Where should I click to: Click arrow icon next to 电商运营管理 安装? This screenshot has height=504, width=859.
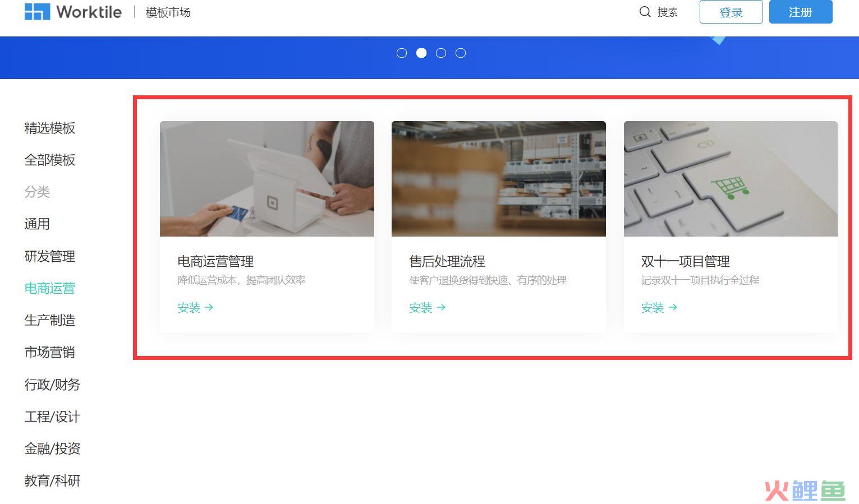tap(209, 307)
